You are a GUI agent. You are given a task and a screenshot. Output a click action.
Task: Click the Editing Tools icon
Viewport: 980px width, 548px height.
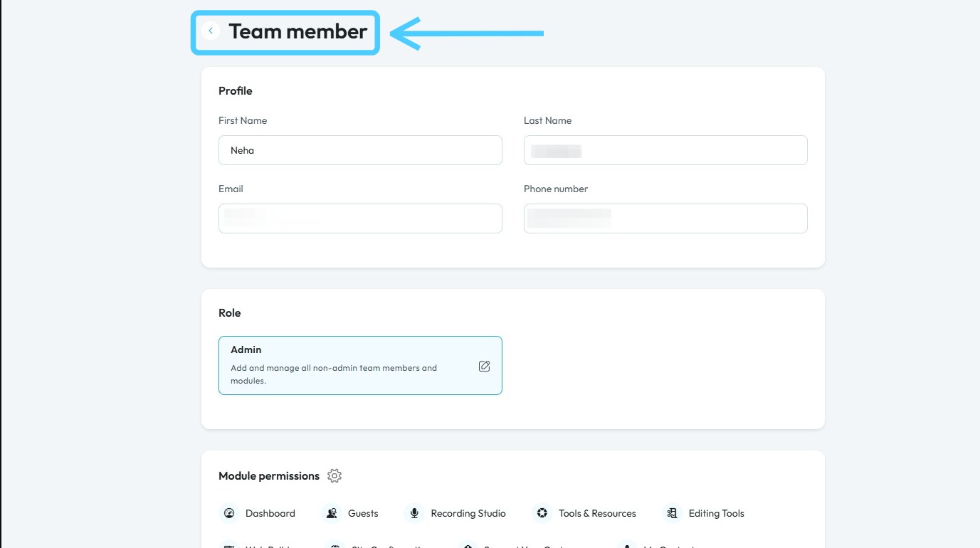672,513
